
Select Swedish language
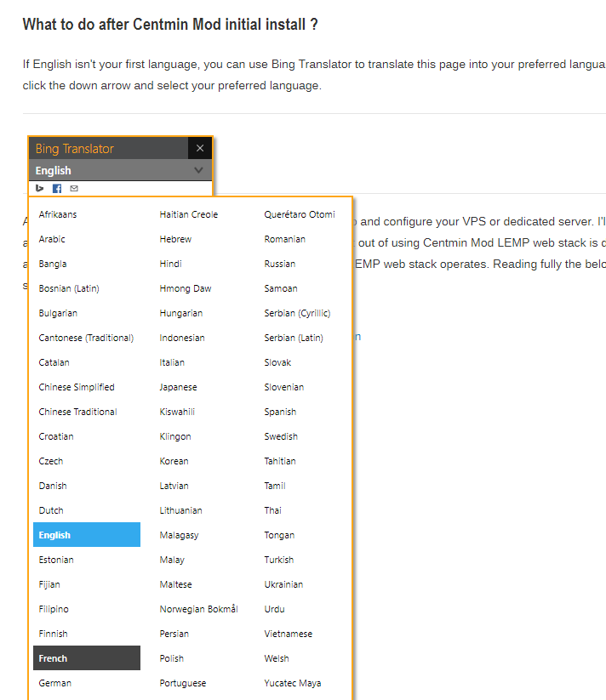(281, 436)
